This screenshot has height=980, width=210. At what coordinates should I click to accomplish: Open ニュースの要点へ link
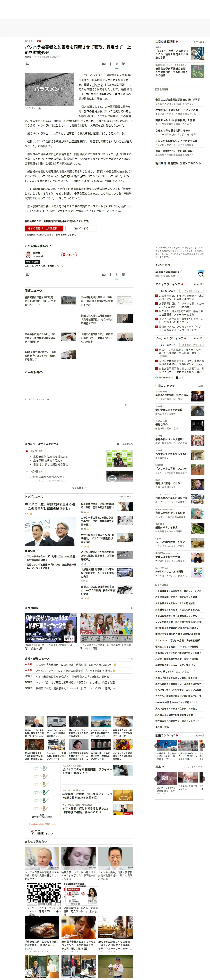click(x=125, y=444)
